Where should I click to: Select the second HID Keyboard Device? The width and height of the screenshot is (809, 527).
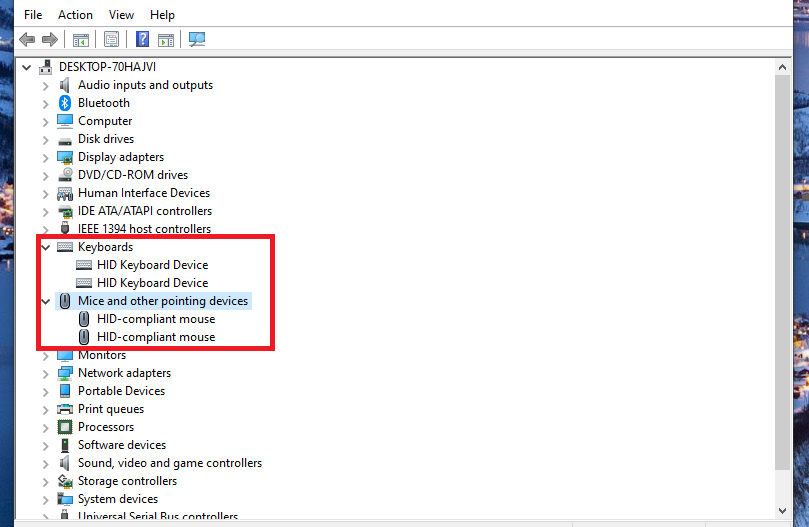pyautogui.click(x=152, y=283)
